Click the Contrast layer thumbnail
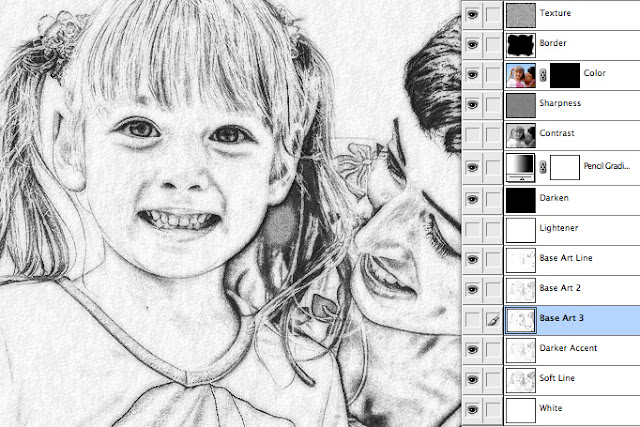 [x=521, y=136]
